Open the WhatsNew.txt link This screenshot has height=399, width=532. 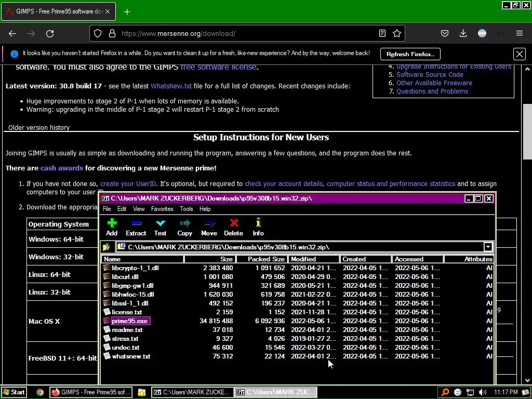[x=171, y=86]
